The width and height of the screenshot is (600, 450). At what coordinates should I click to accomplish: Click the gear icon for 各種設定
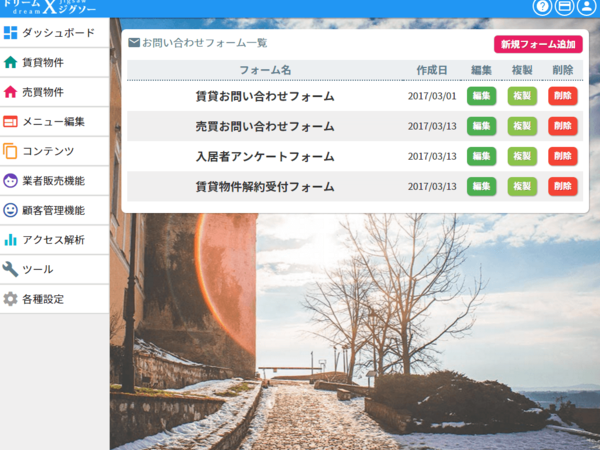tap(10, 299)
